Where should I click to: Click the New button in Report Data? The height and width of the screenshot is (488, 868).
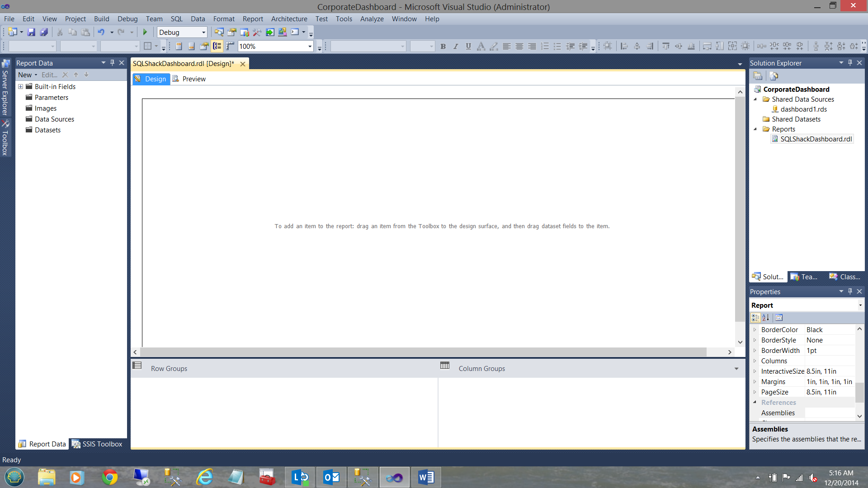coord(25,75)
